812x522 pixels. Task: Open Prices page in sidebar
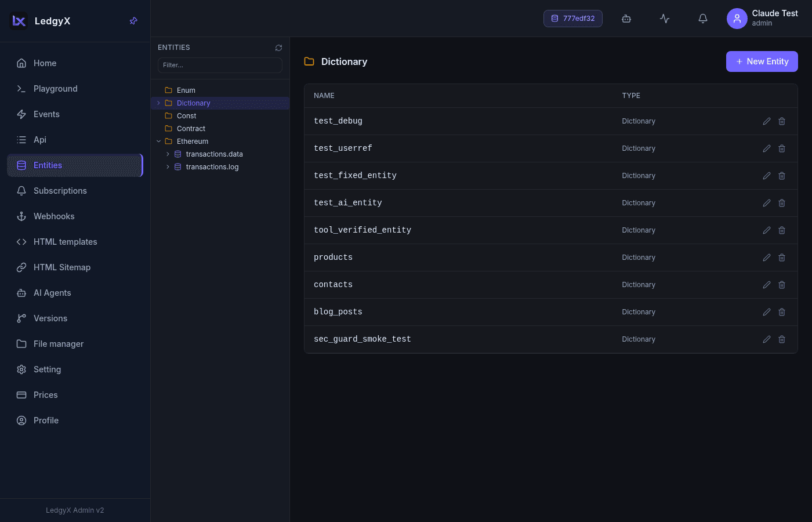click(x=75, y=395)
